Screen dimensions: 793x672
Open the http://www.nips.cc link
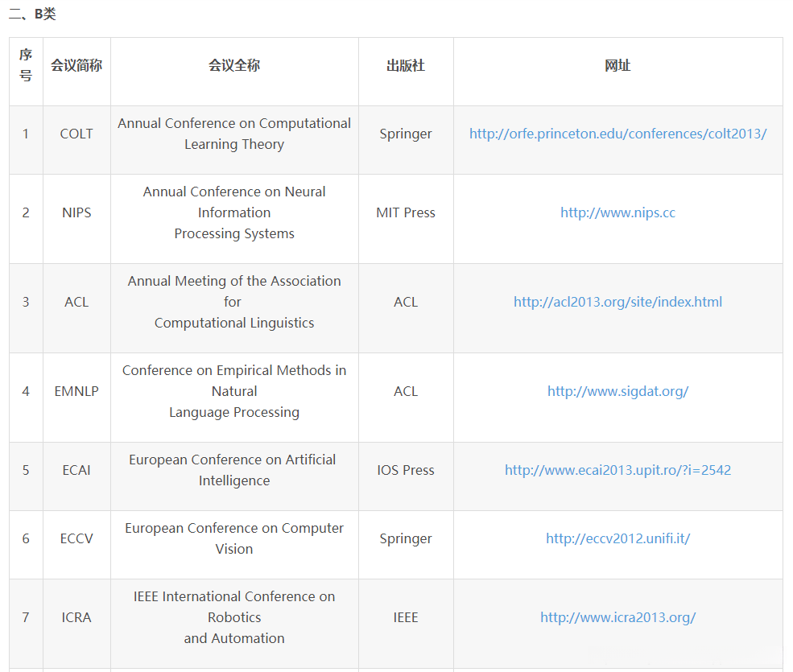point(617,212)
